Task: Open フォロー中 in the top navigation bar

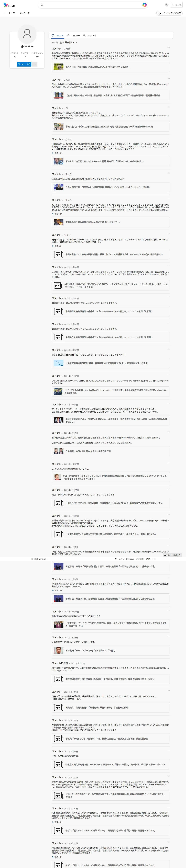Action: pos(24,13)
